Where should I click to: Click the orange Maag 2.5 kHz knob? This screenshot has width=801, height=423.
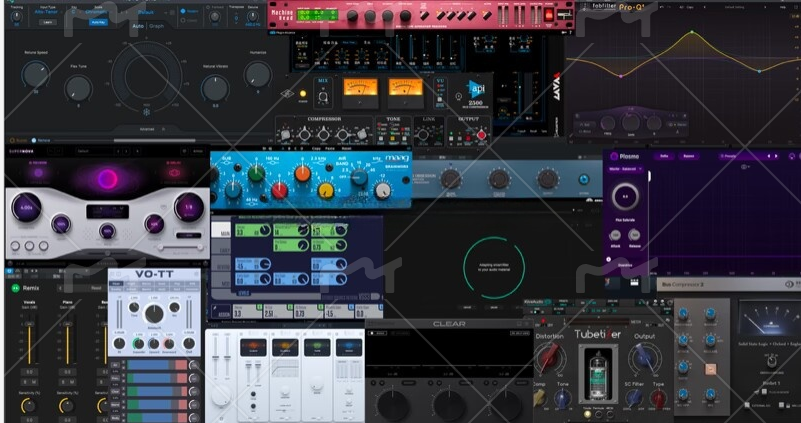click(x=302, y=173)
